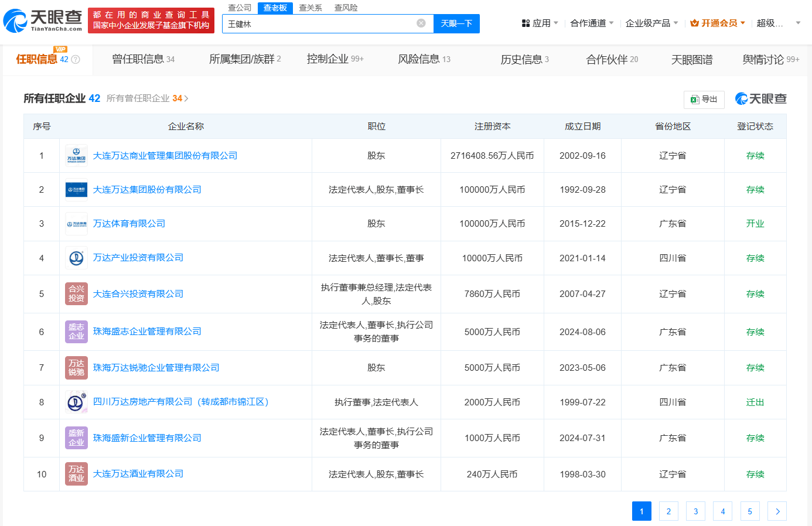This screenshot has height=526, width=812.
Task: Click the 大连万达商业管理集团 company logo
Action: coord(76,156)
